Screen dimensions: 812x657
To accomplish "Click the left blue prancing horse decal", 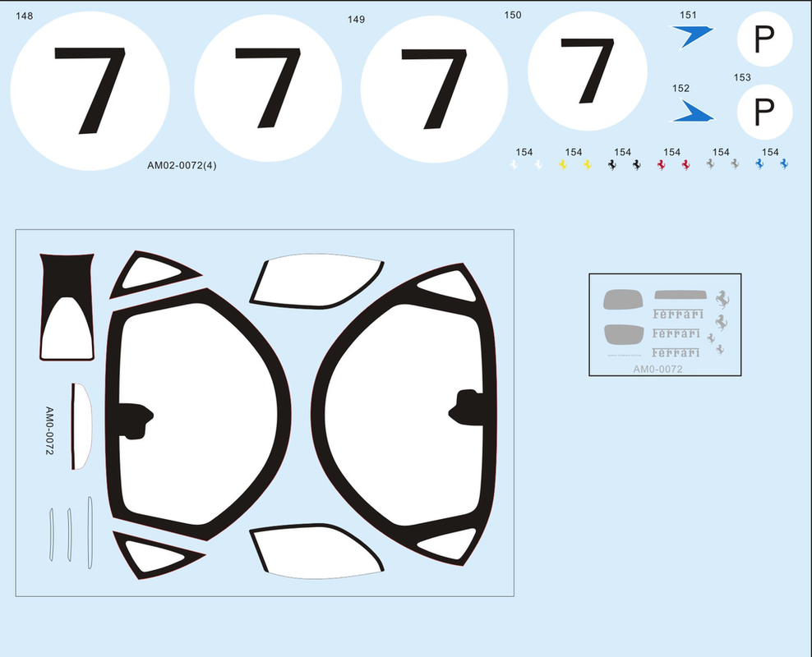I will [759, 164].
